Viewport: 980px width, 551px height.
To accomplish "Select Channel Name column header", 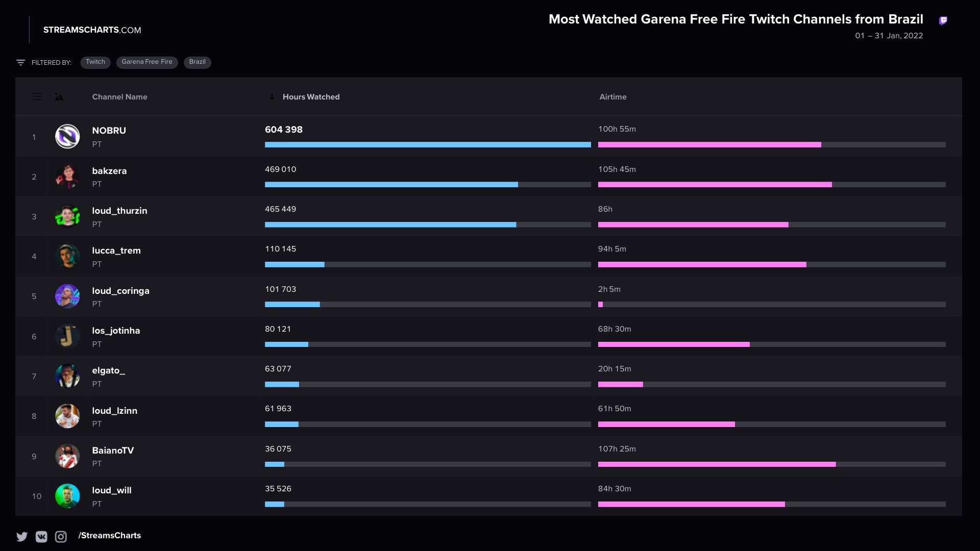I will tap(120, 96).
